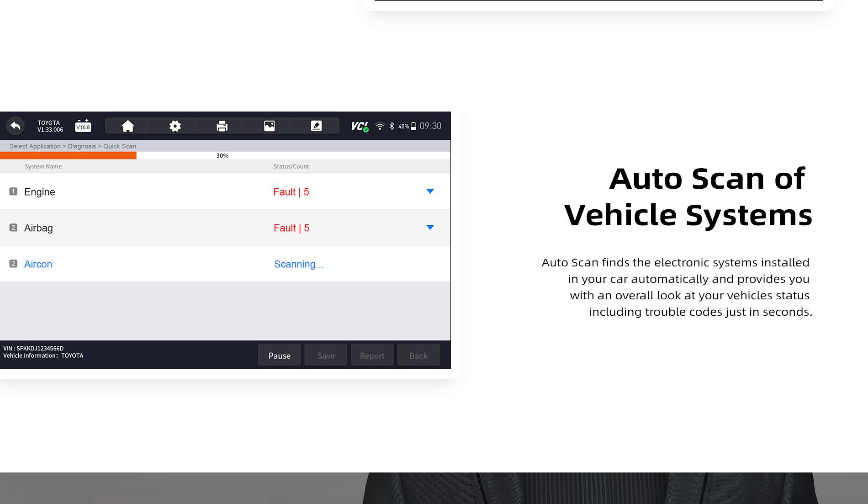868x504 pixels.
Task: Click the orange scan progress bar
Action: point(69,156)
